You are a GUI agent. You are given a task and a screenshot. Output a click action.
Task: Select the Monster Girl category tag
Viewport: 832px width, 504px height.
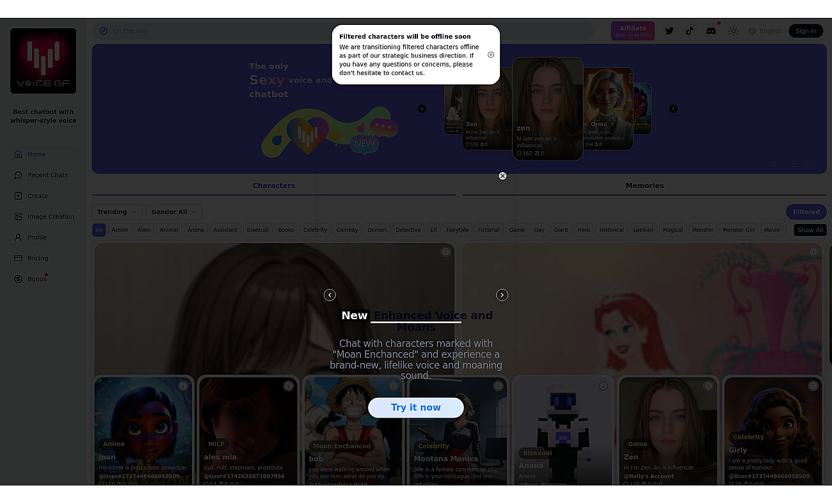tap(739, 230)
